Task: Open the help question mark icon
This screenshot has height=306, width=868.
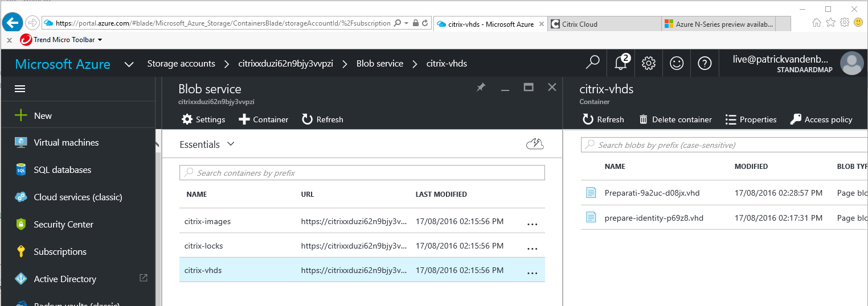Action: pyautogui.click(x=705, y=63)
